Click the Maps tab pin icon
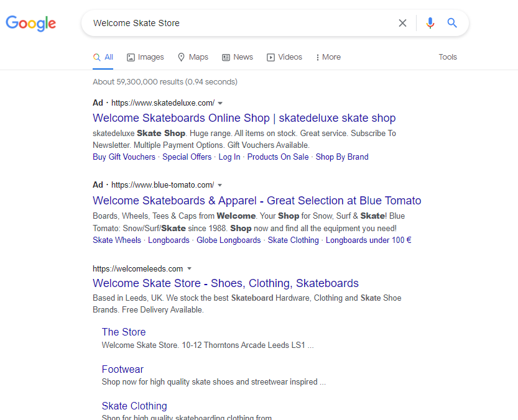518x420 pixels. 181,57
